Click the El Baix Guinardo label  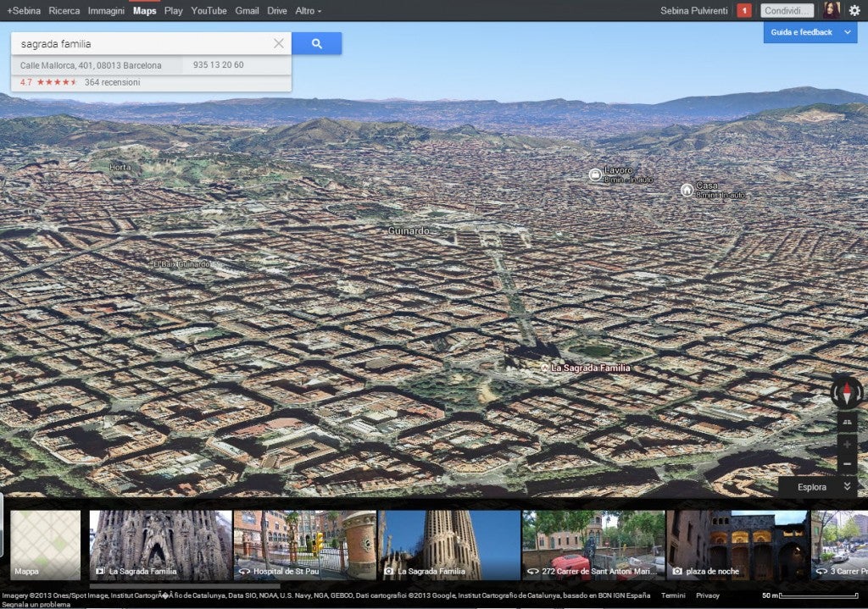click(182, 264)
